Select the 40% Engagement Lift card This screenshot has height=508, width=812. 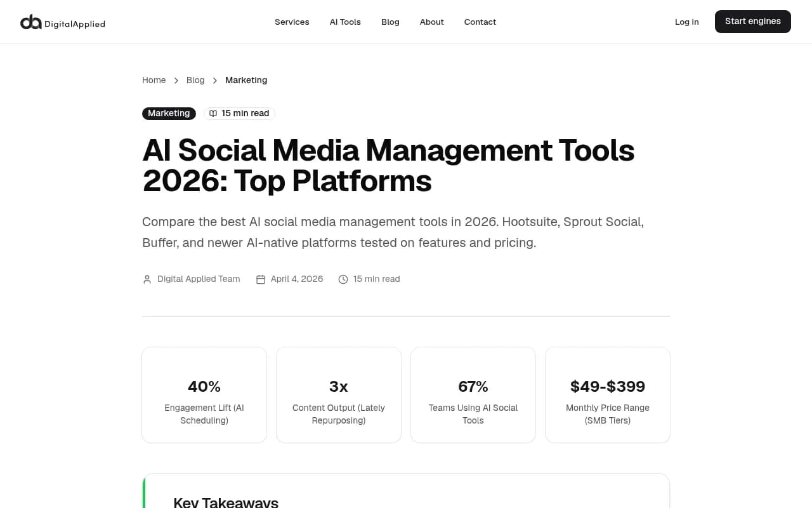coord(204,395)
